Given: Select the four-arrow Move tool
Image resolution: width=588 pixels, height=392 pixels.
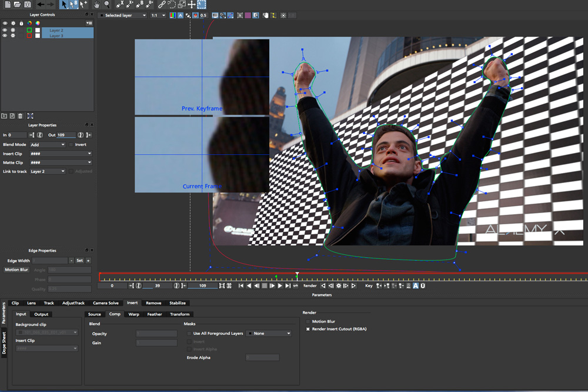Looking at the screenshot, I should tap(191, 5).
